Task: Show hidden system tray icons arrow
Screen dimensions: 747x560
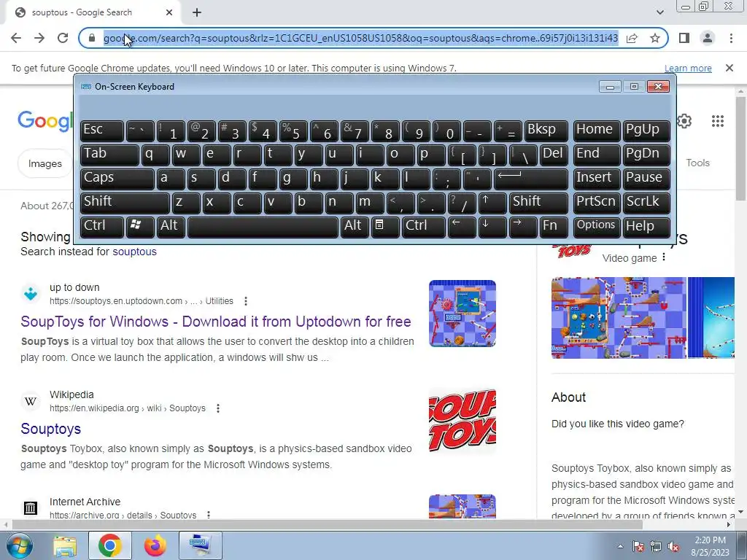Action: click(x=620, y=546)
